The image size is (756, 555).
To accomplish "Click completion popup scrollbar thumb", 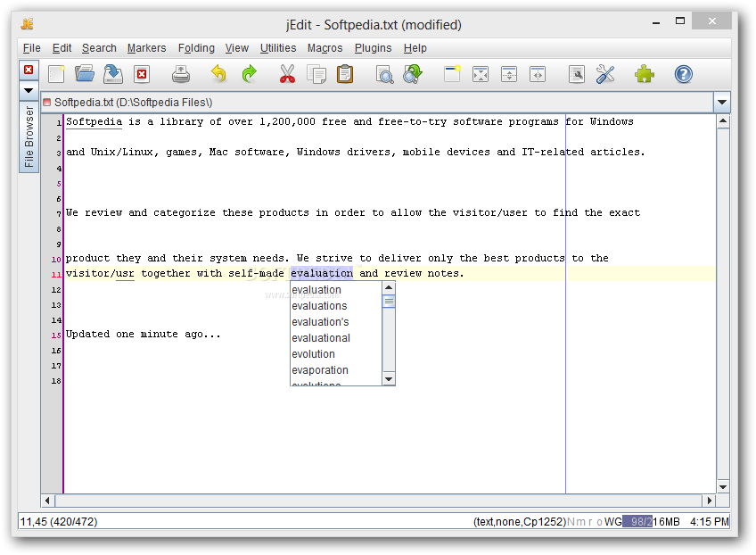I will (389, 302).
